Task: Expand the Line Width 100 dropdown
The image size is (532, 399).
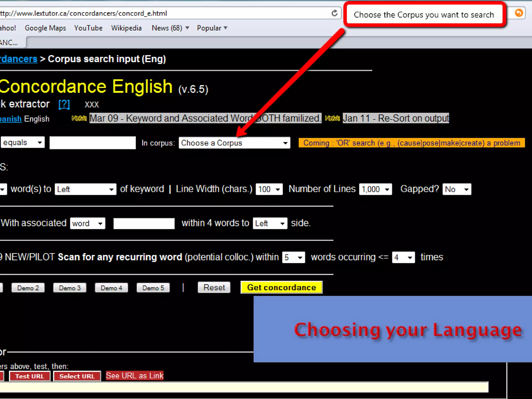Action: pyautogui.click(x=269, y=189)
